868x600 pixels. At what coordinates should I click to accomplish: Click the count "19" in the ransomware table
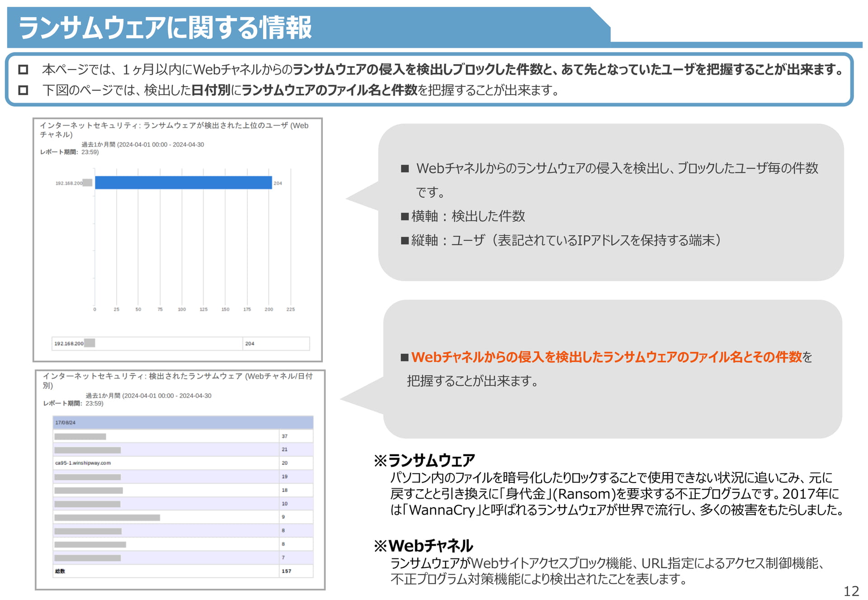coord(284,477)
